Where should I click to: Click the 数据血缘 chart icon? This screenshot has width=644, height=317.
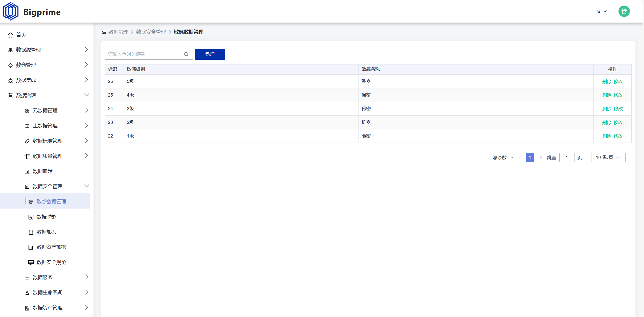pyautogui.click(x=27, y=171)
